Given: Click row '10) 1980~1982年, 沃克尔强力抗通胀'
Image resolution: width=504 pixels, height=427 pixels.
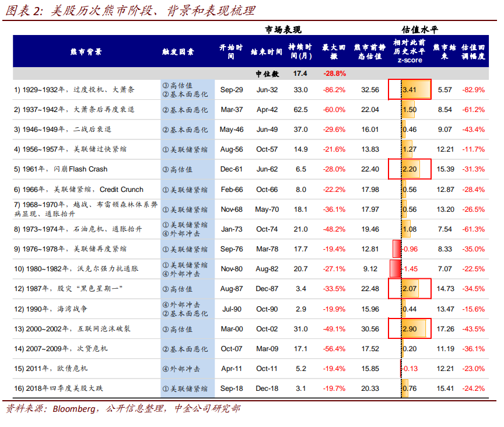Looking at the screenshot, I should point(76,268).
